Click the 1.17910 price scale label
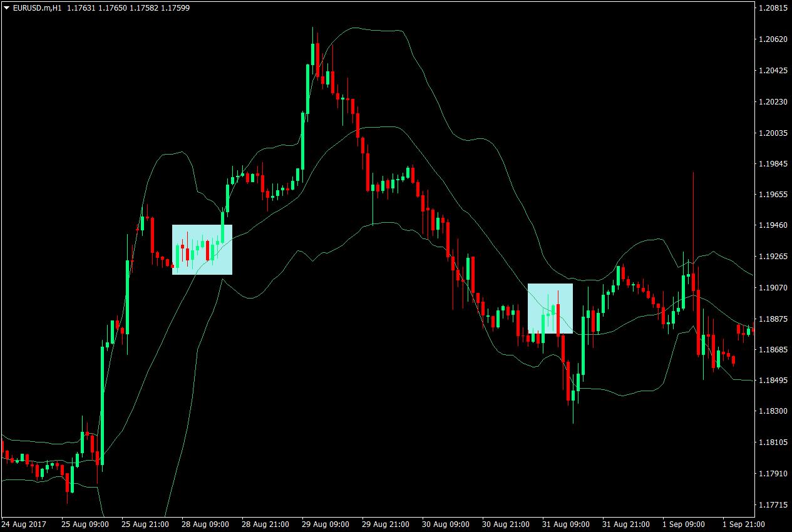The height and width of the screenshot is (532, 792). point(772,473)
